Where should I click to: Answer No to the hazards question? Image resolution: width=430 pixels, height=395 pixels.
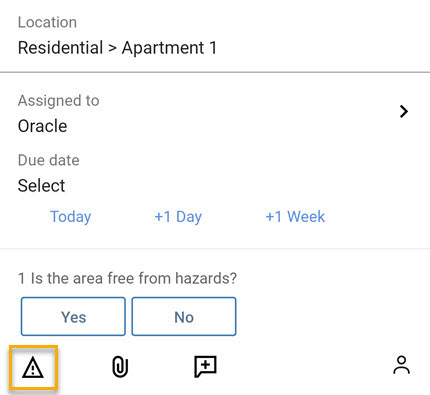tap(184, 316)
